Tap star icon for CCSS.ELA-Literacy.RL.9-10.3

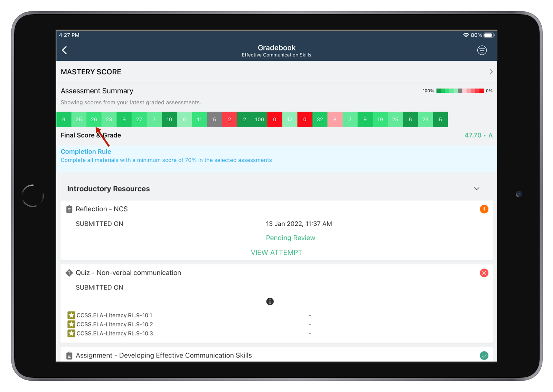pyautogui.click(x=71, y=333)
